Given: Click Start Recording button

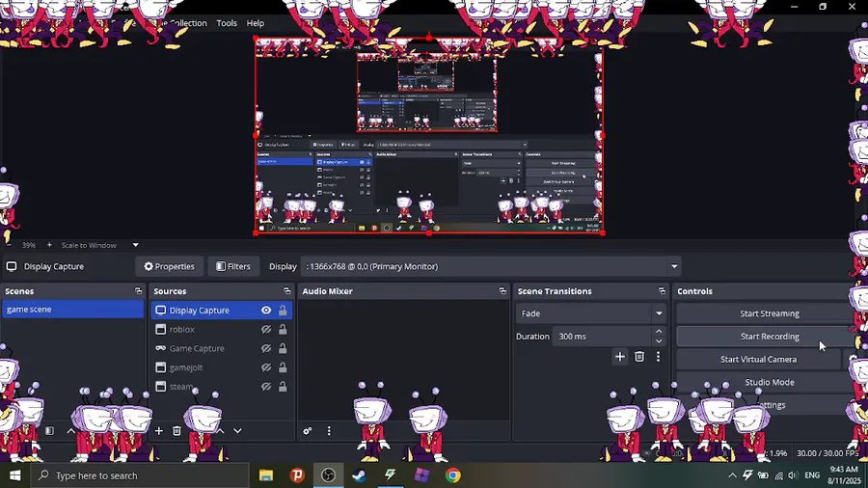Looking at the screenshot, I should click(770, 337).
